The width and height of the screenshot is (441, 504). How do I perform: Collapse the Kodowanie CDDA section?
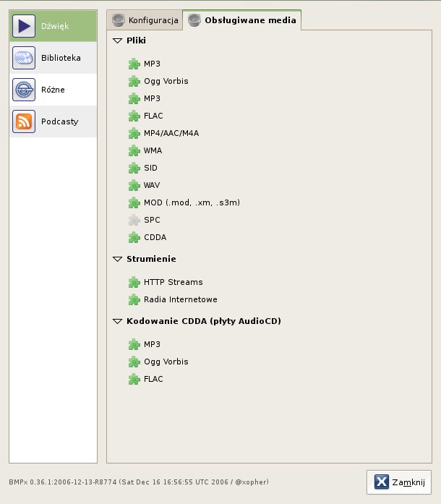coord(118,321)
